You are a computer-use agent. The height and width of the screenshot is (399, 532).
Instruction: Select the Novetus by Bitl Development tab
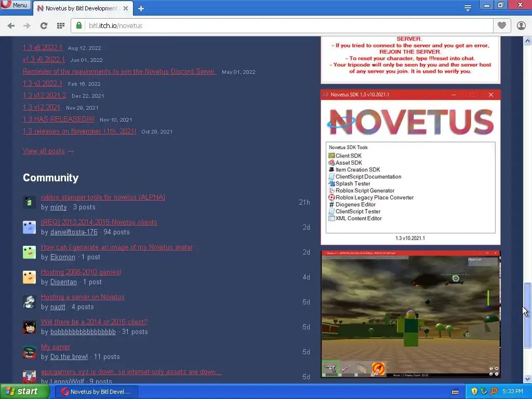point(83,8)
